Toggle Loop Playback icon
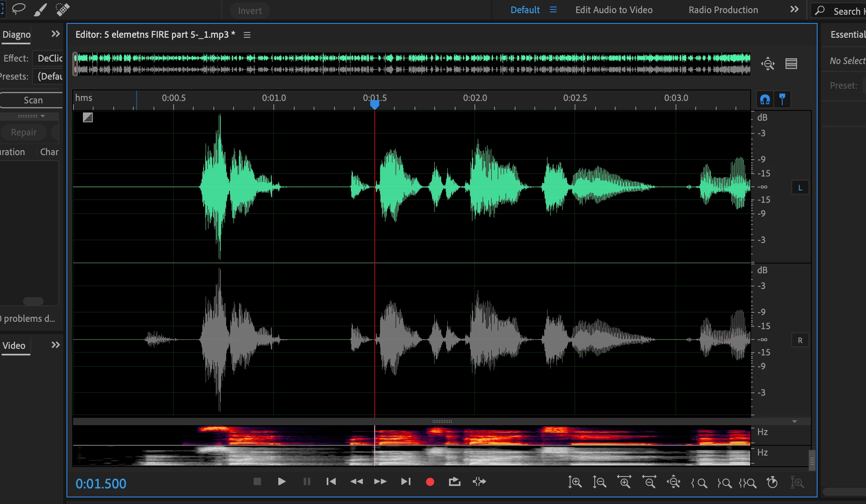 click(454, 482)
